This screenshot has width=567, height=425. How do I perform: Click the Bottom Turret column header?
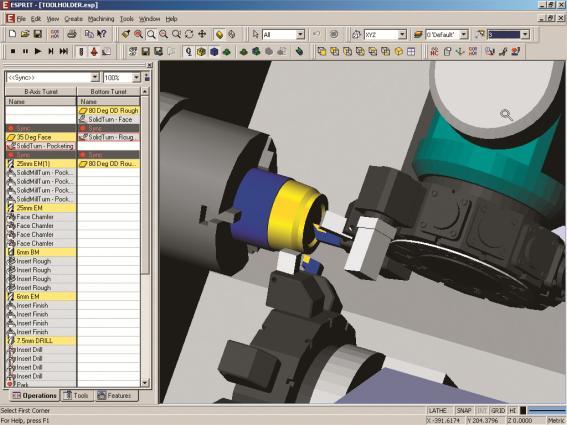coord(108,92)
